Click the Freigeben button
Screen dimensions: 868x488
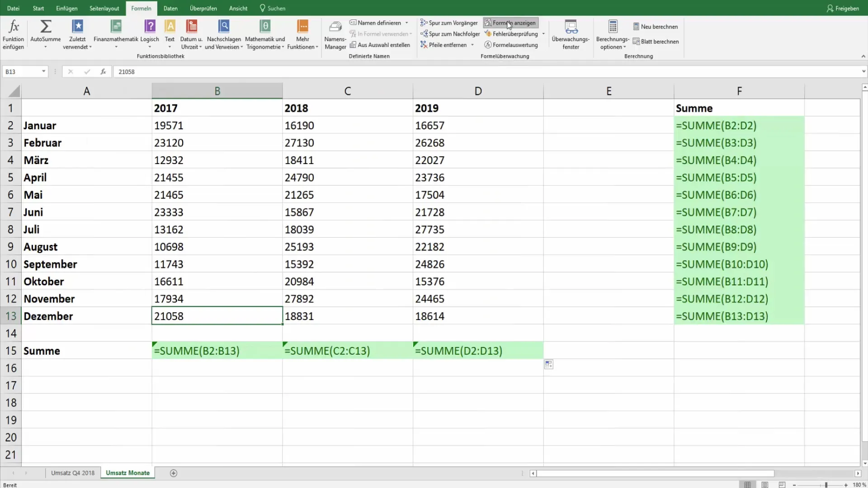point(843,8)
